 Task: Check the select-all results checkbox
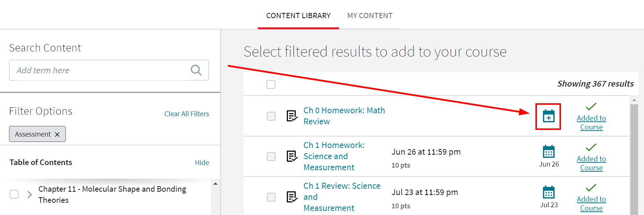(x=271, y=84)
